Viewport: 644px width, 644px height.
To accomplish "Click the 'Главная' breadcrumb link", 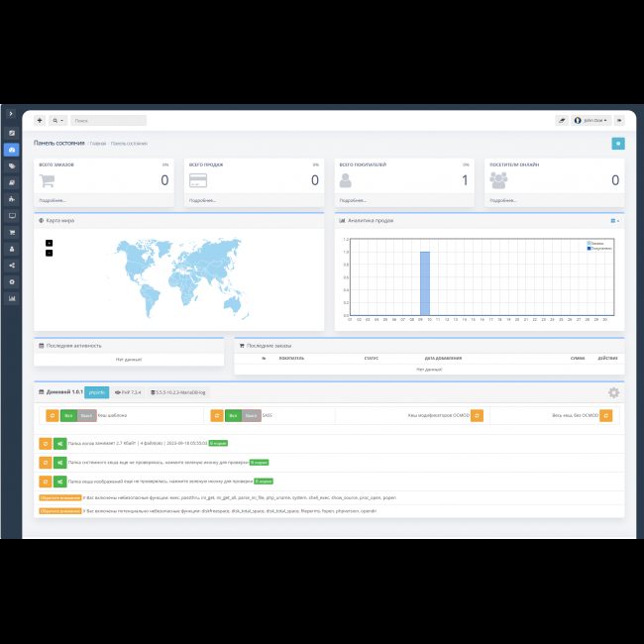I will 98,144.
